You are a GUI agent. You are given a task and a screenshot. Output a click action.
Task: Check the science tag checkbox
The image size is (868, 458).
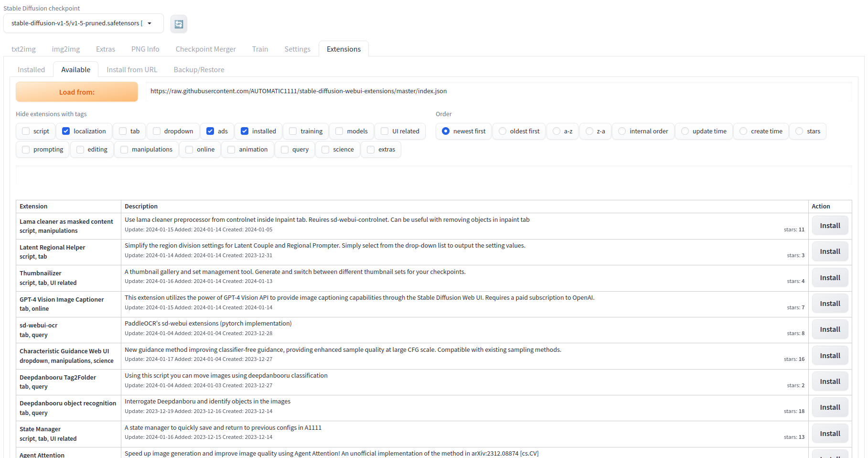pos(325,150)
